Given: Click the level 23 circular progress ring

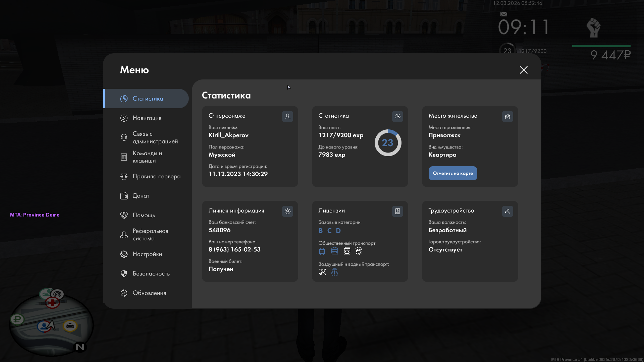Looking at the screenshot, I should coord(388,143).
